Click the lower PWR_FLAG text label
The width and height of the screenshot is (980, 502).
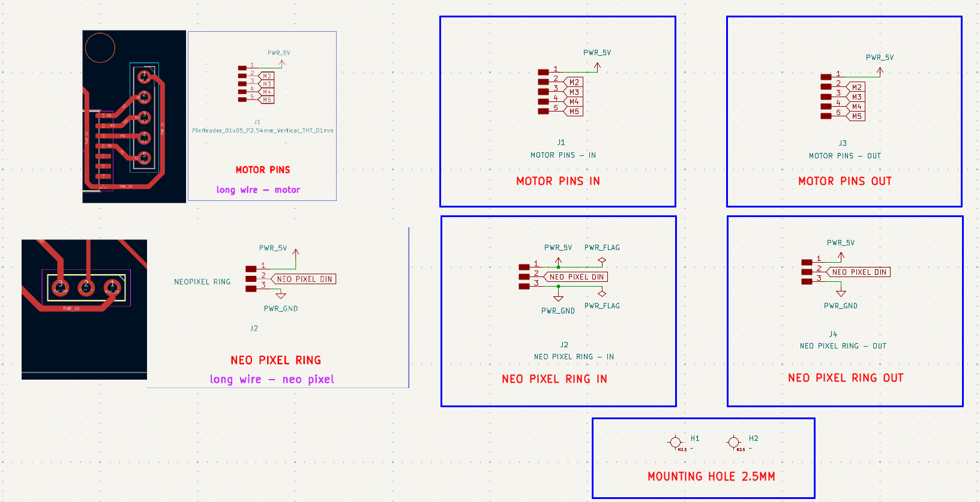(x=602, y=306)
